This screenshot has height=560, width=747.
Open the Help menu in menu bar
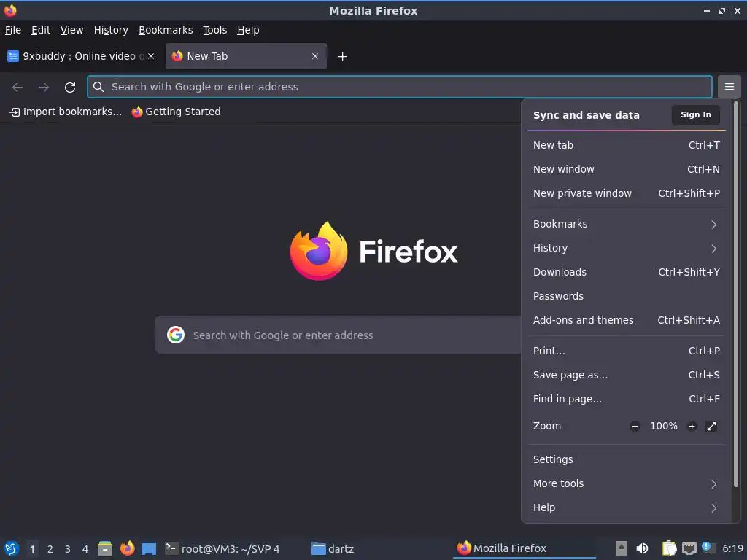point(248,30)
